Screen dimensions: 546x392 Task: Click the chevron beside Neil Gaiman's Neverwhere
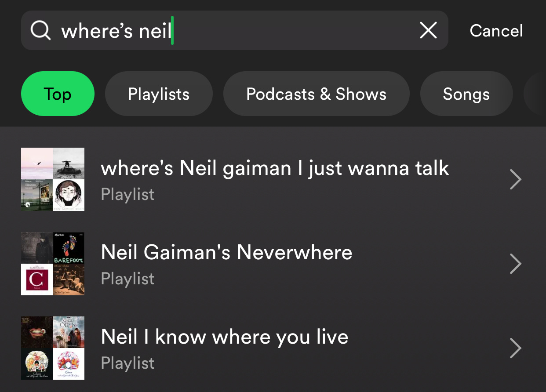515,264
